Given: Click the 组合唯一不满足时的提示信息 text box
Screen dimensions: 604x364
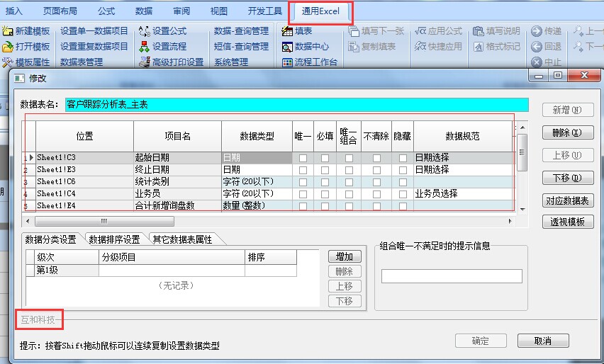Looking at the screenshot, I should [452, 276].
